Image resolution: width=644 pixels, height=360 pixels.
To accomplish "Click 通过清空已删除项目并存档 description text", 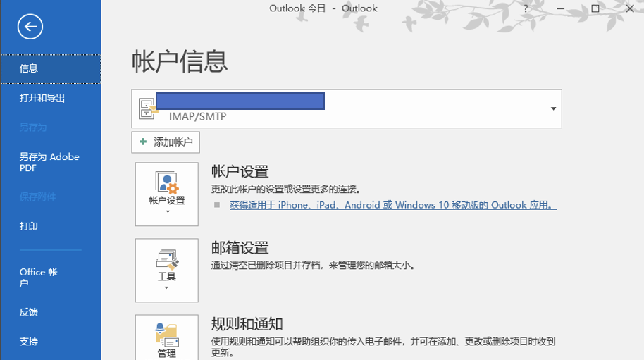I will [x=314, y=266].
